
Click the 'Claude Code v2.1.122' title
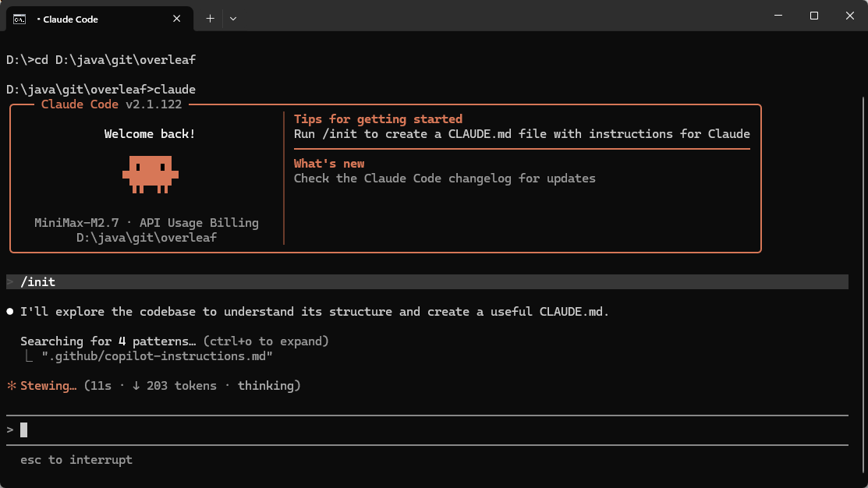(x=112, y=104)
